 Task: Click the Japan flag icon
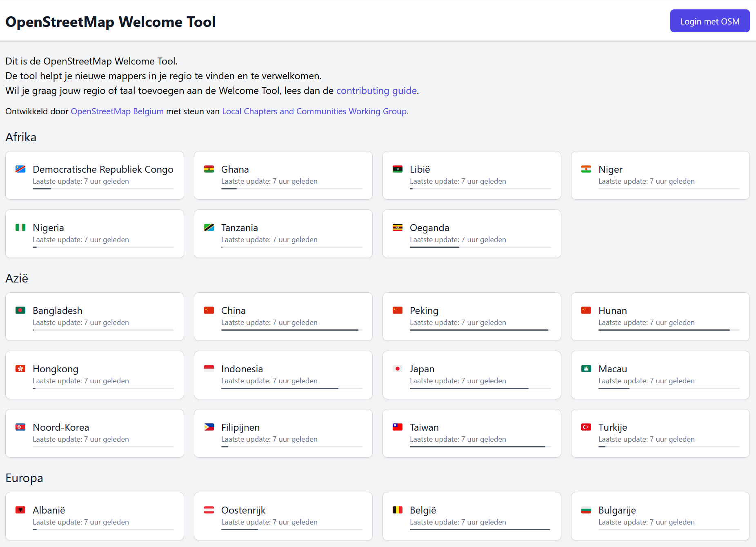tap(398, 369)
